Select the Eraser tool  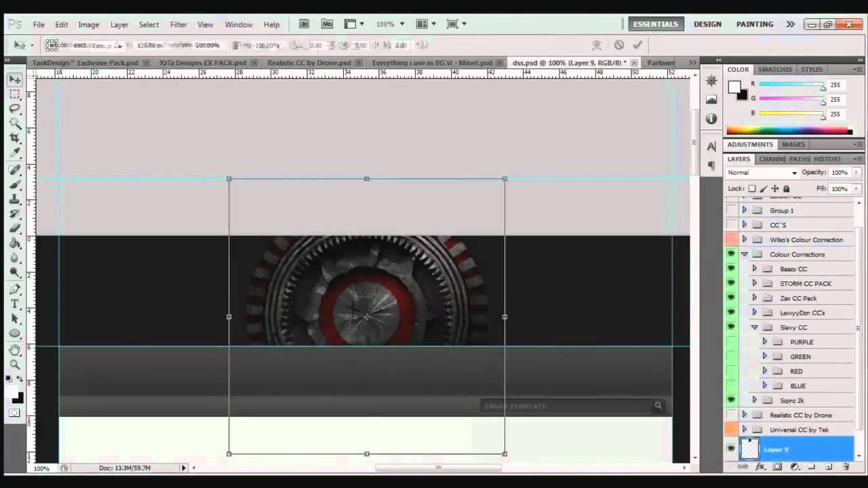[15, 228]
